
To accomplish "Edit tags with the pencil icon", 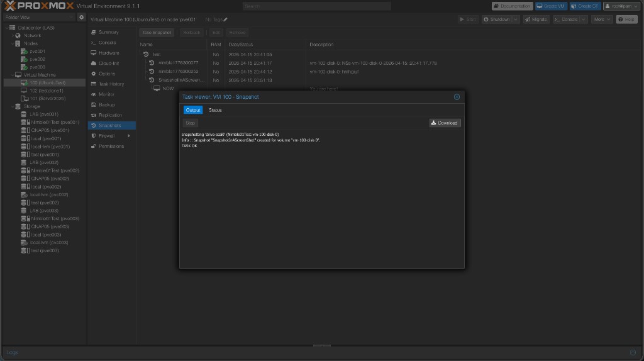I will pyautogui.click(x=226, y=19).
